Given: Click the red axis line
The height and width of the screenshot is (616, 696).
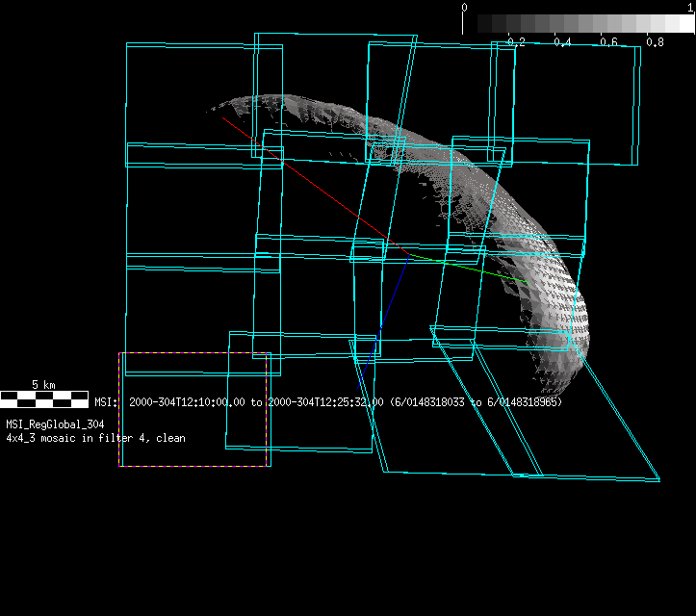Looking at the screenshot, I should point(308,181).
